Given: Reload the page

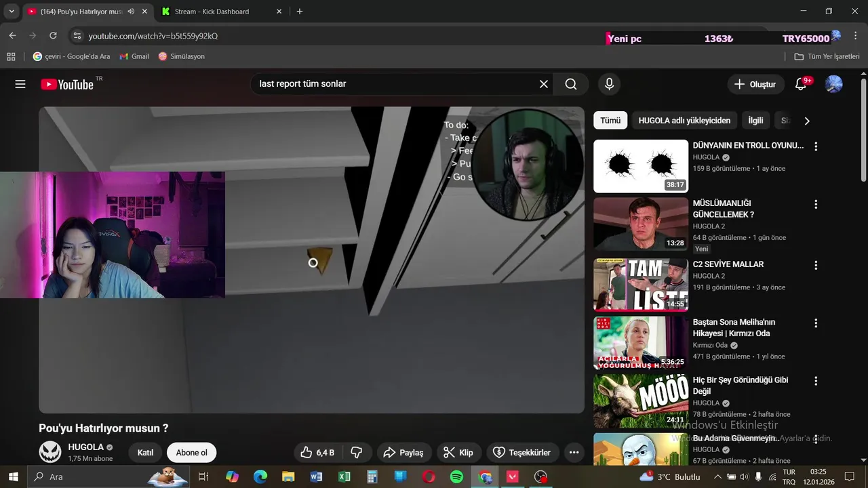Looking at the screenshot, I should pos(53,35).
